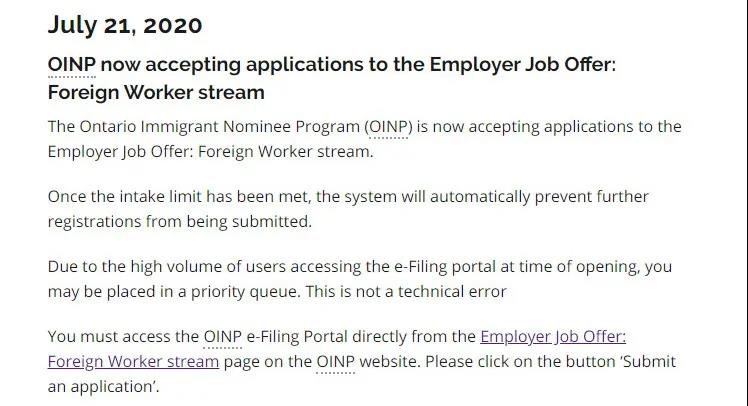Image resolution: width=748 pixels, height=406 pixels.
Task: Click 'Foreign Worker stream' in the bold headline
Action: click(156, 93)
